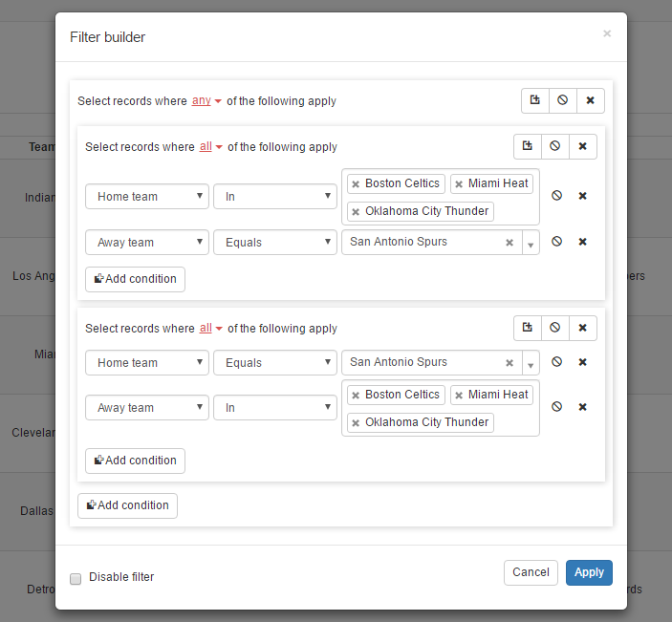The image size is (672, 622).
Task: Delete the top-level filter group with the X icon
Action: pos(590,100)
